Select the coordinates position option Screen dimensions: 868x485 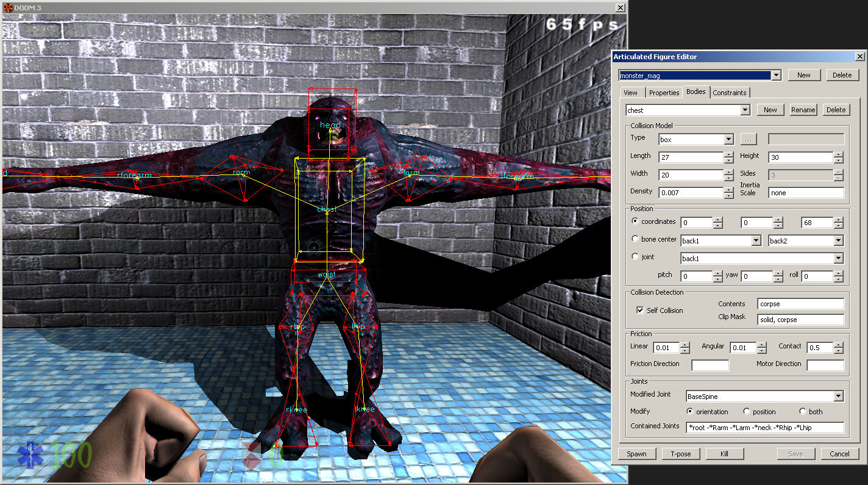click(635, 221)
